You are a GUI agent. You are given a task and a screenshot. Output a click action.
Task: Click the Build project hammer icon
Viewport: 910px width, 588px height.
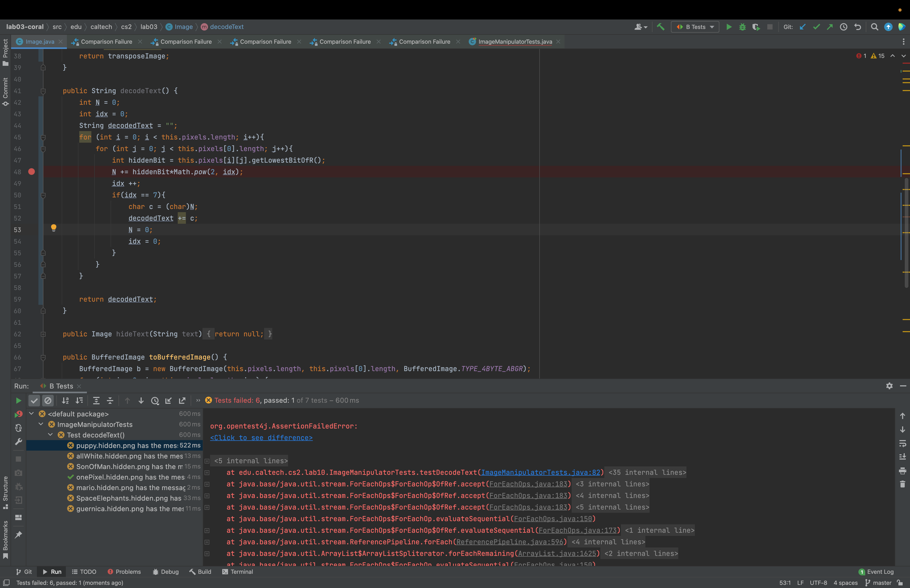[x=660, y=27]
